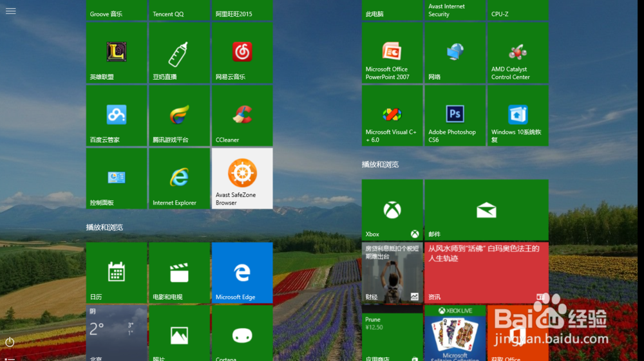Open Microsoft Visual C++ 6.0 tile
The width and height of the screenshot is (644, 361).
pos(392,116)
